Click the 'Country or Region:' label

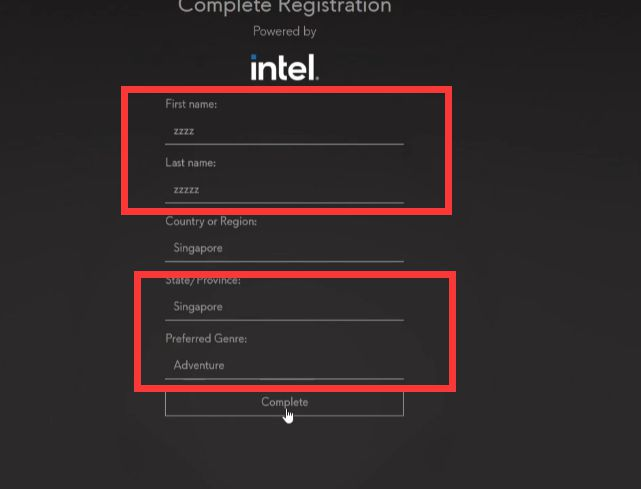211,222
